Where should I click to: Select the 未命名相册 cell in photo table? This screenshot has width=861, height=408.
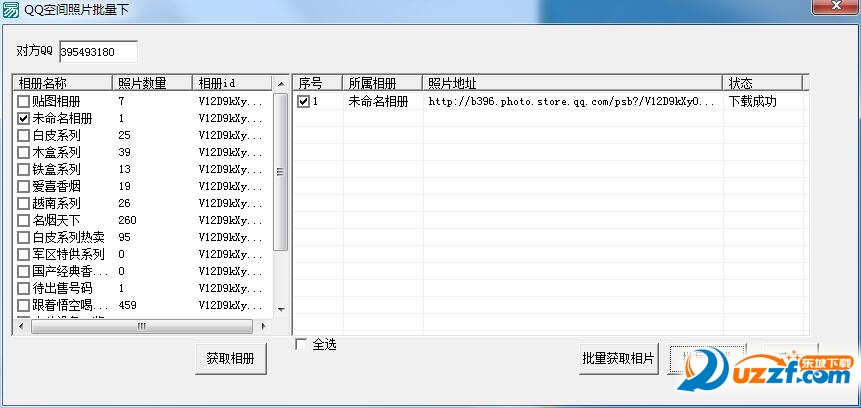point(378,102)
